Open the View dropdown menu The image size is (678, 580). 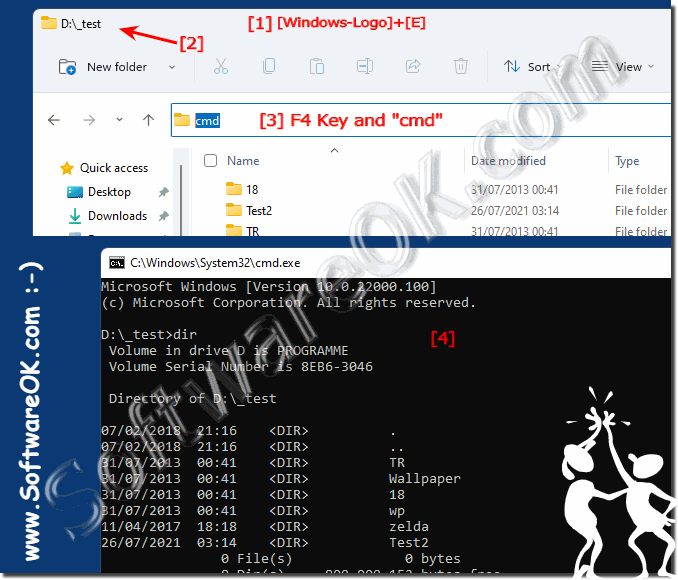coord(623,67)
